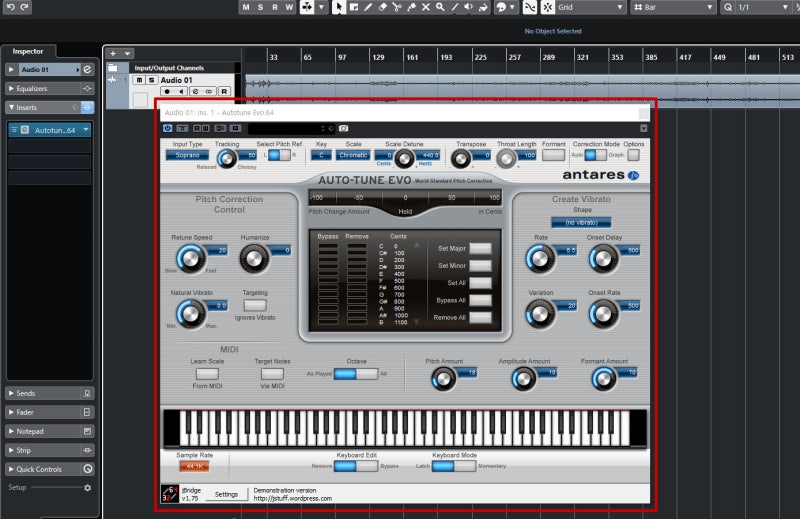Select the Mute X tool

426,7
